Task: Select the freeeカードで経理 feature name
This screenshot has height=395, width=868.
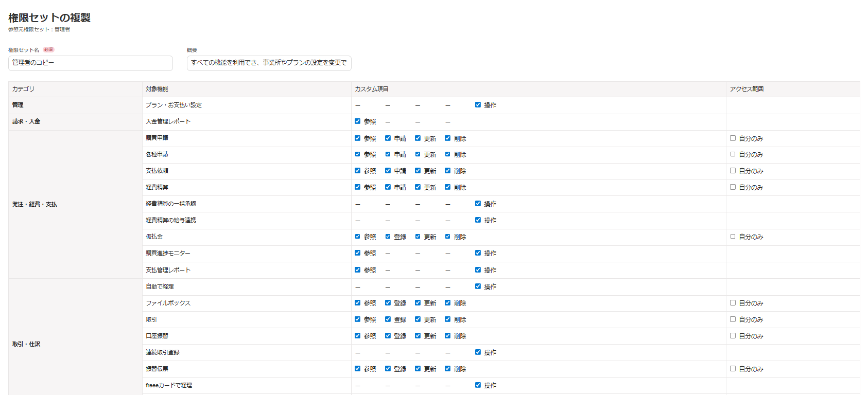Action: (169, 385)
